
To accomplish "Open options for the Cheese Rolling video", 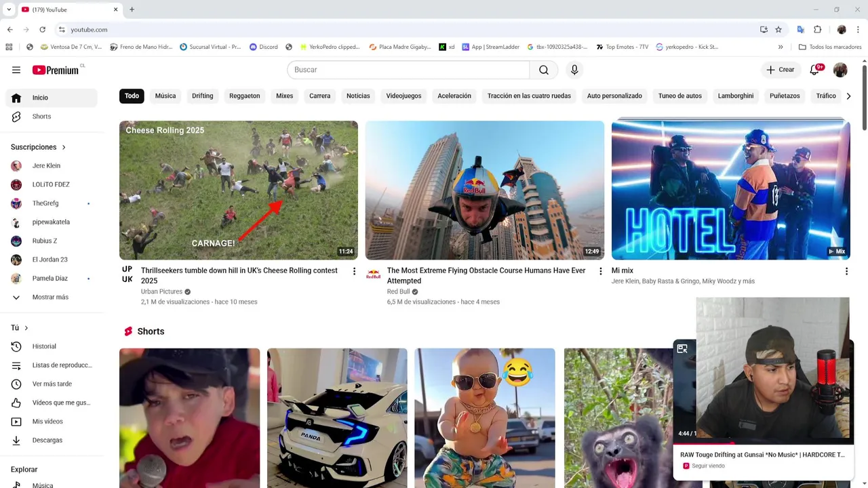I will (x=354, y=271).
